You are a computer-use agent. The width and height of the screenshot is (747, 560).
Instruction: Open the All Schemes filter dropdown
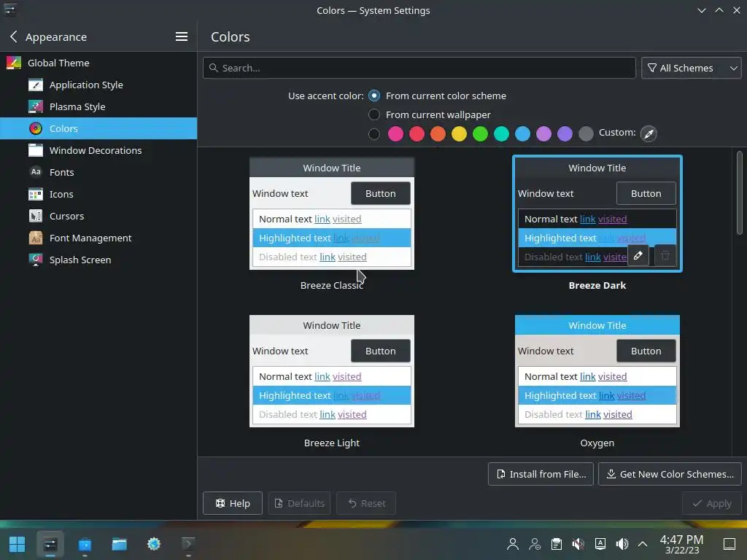pos(692,68)
